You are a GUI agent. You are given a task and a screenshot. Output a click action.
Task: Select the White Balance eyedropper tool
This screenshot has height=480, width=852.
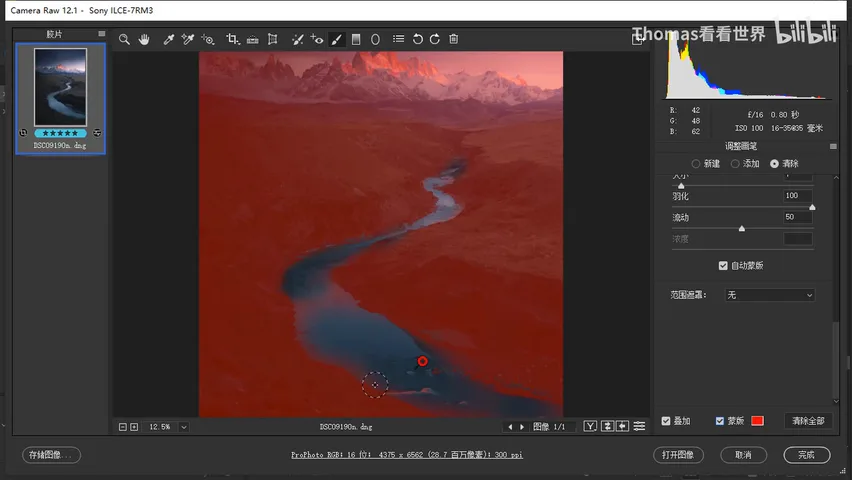[x=168, y=39]
